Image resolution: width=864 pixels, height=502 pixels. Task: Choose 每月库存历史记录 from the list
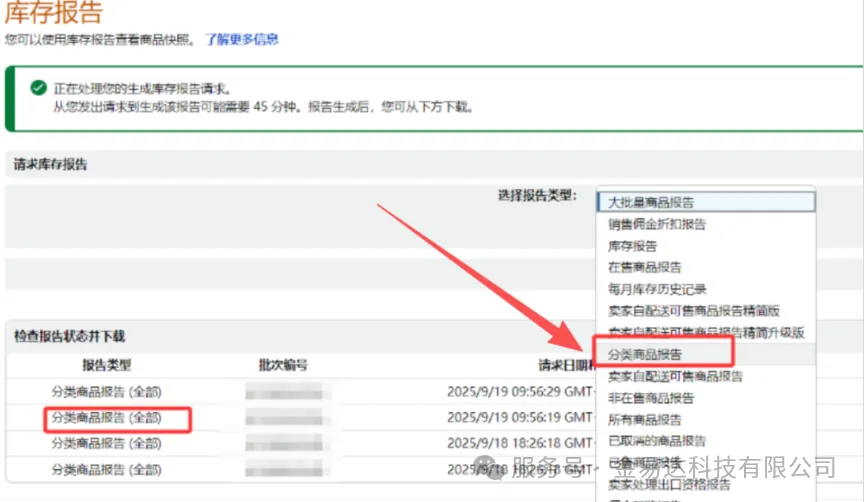click(x=657, y=289)
